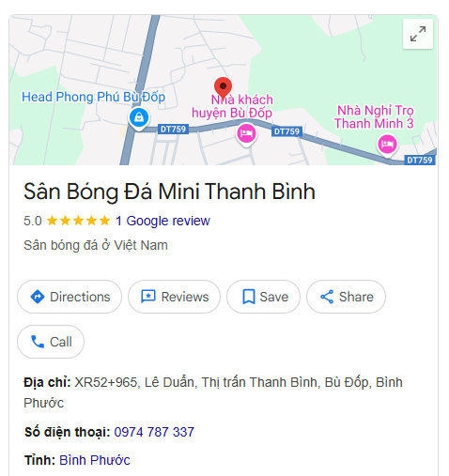Expand the map to full view
Screen dimensions: 449x476
[x=418, y=34]
